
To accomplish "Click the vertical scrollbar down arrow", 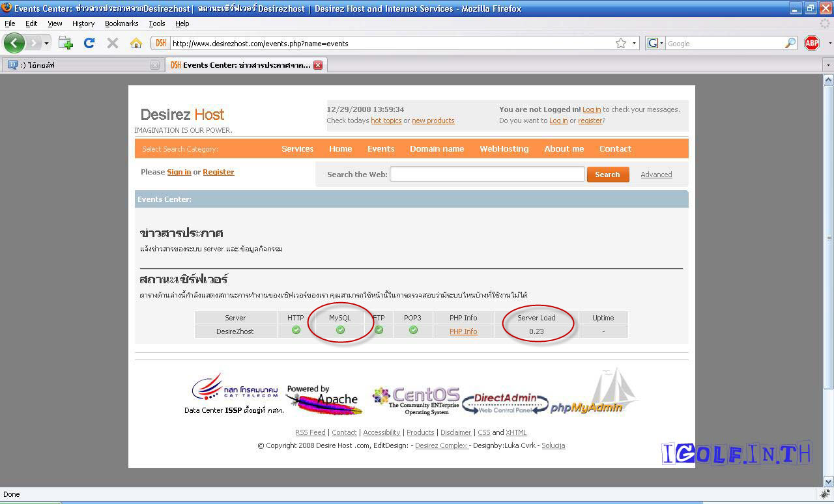I will click(x=828, y=481).
